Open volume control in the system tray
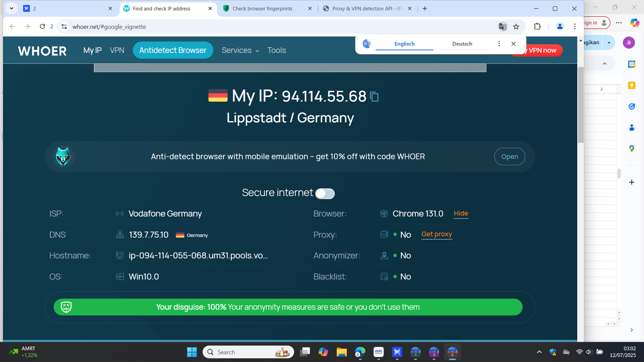The image size is (644, 362). tap(589, 352)
